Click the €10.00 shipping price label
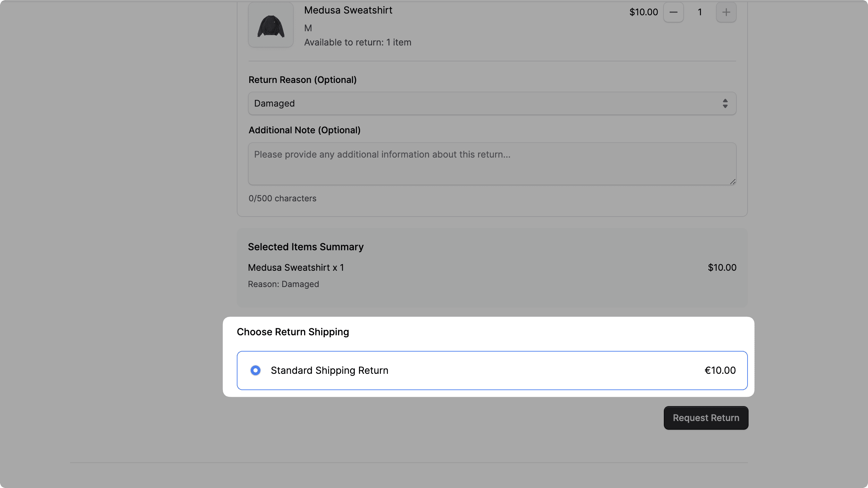 point(720,370)
